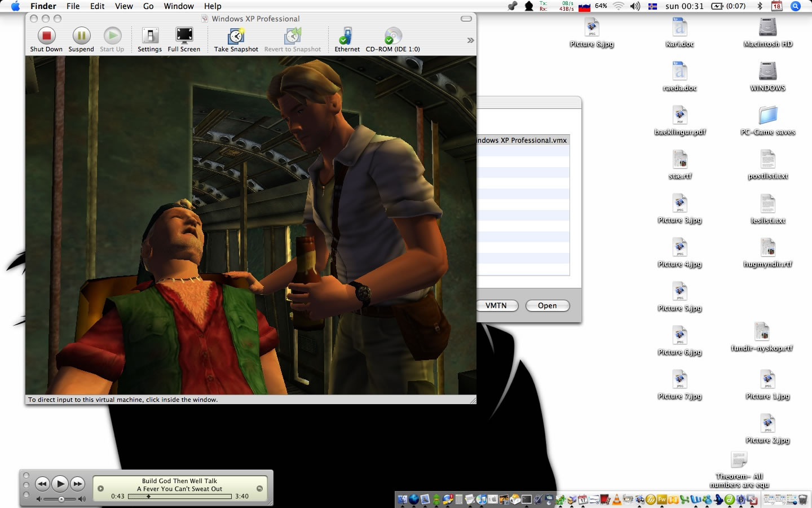Adjust the iTunes volume slider
812x508 pixels.
(61, 499)
